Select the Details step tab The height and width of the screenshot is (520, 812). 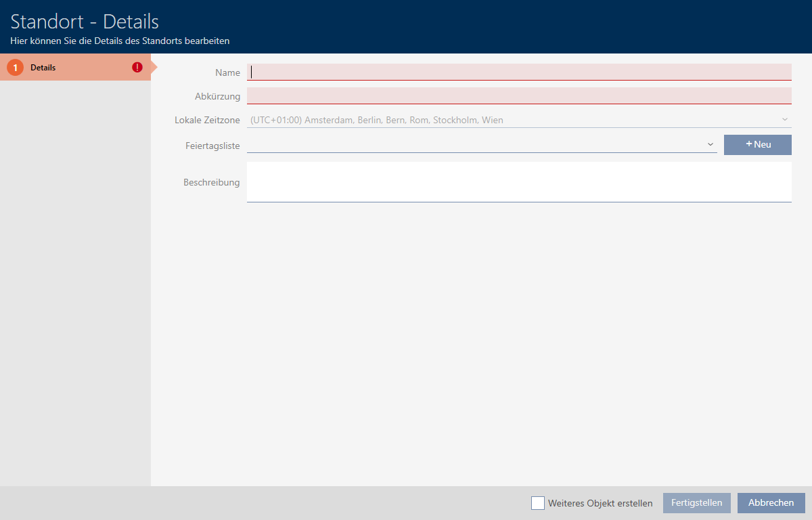coord(74,68)
